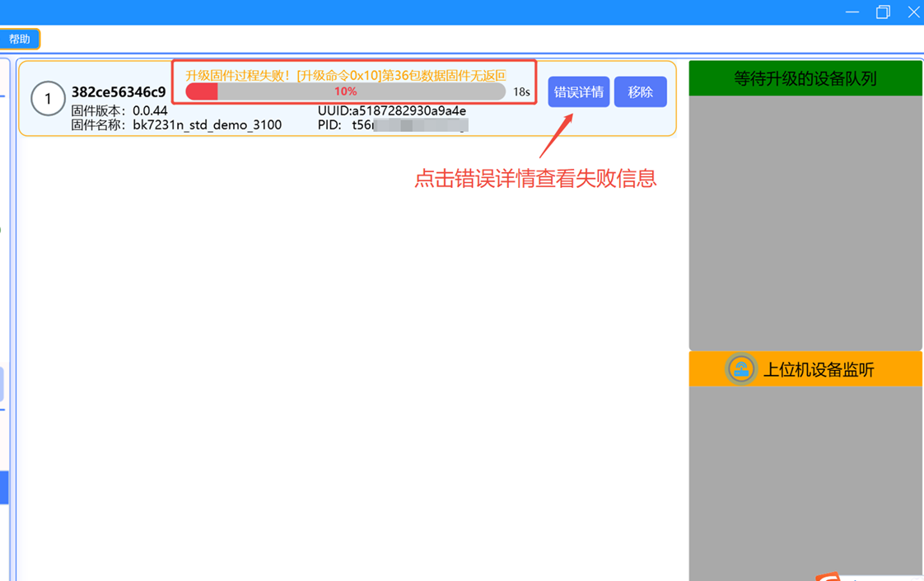Click the firmware version 0.0.44 text
The height and width of the screenshot is (581, 924).
pyautogui.click(x=150, y=111)
